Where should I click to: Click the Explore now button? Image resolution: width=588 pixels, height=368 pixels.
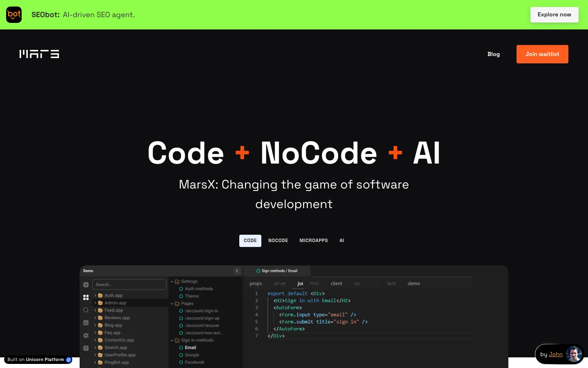554,15
